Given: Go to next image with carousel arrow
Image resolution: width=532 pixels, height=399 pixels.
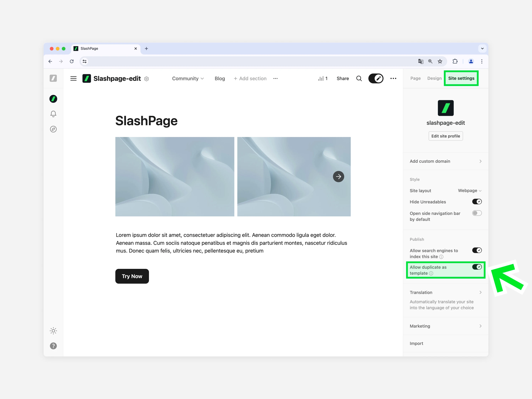Looking at the screenshot, I should coord(338,176).
